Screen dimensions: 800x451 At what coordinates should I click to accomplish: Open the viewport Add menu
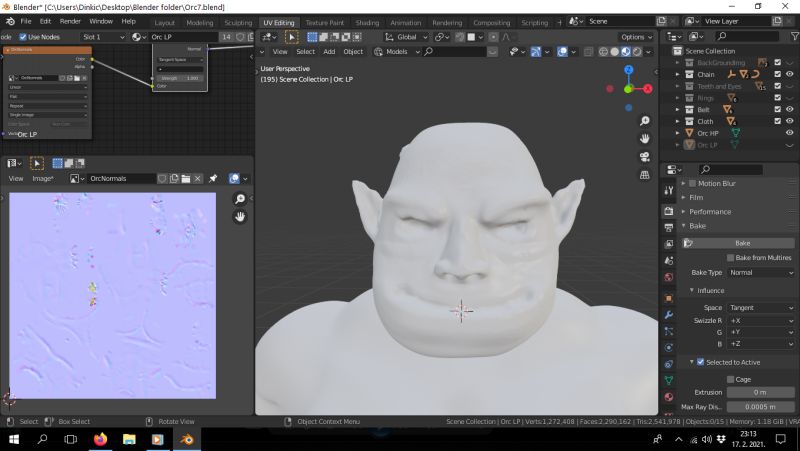tap(329, 52)
